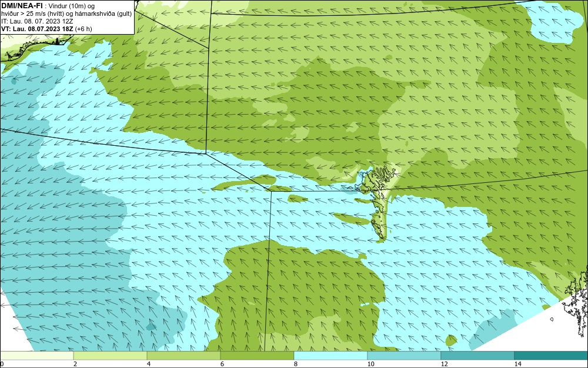Click the 0–2 m/s palest legend swatch
This screenshot has width=588, height=368.
36,356
